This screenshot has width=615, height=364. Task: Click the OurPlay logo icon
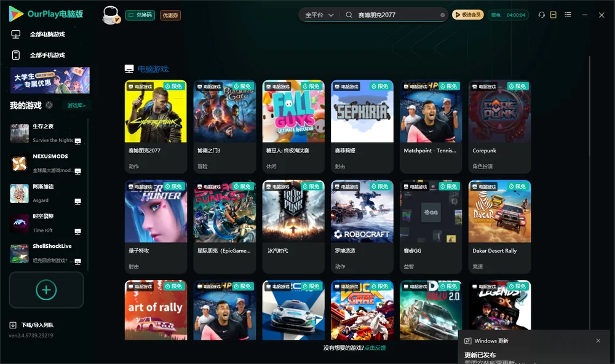tap(16, 14)
